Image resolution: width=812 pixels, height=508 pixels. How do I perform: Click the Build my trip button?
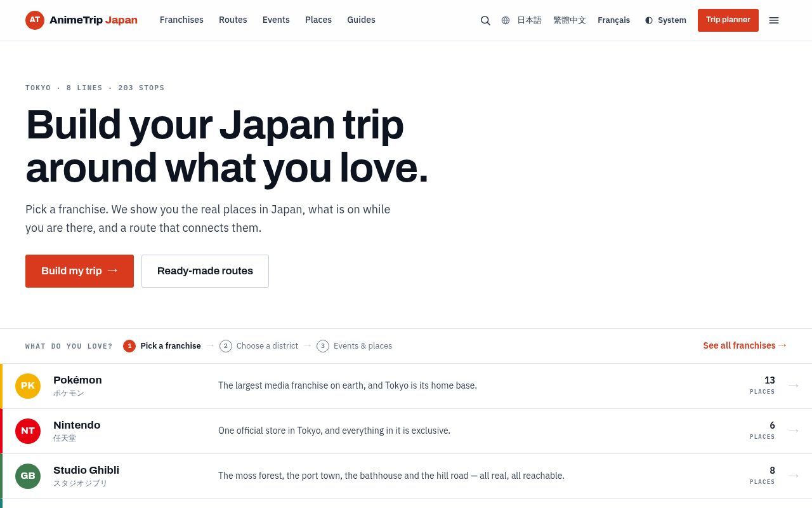click(79, 271)
